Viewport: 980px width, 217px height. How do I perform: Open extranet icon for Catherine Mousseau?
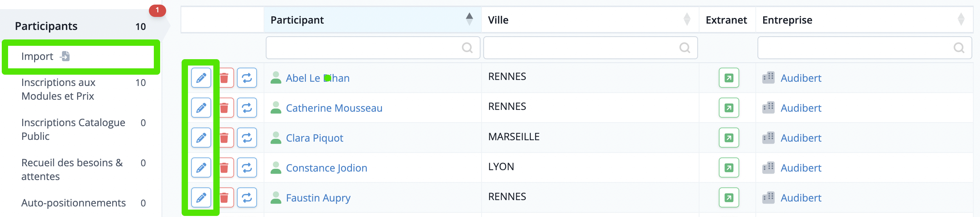click(729, 108)
